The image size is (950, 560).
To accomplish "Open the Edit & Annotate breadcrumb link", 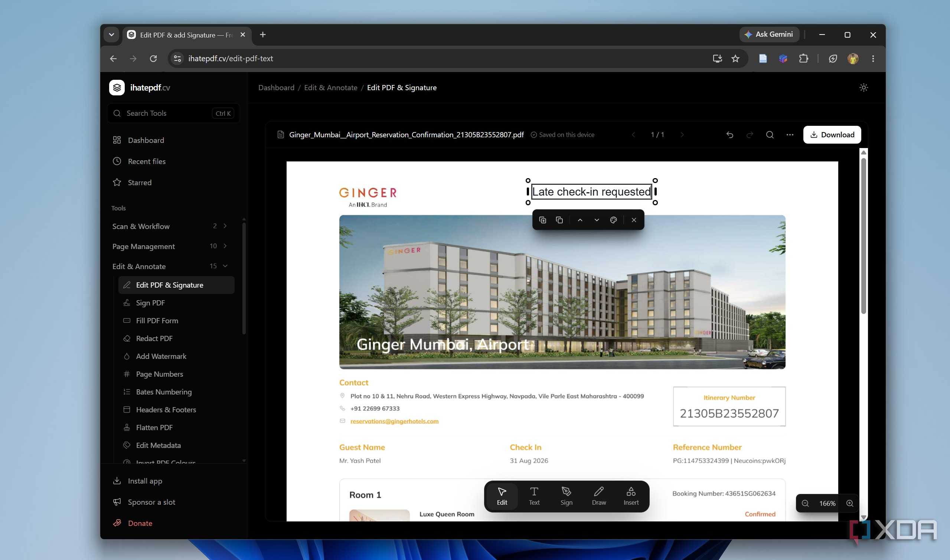I will click(x=331, y=88).
